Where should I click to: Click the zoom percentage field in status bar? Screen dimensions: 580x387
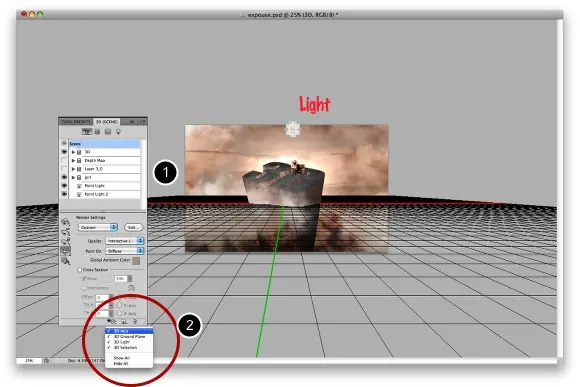pyautogui.click(x=29, y=360)
